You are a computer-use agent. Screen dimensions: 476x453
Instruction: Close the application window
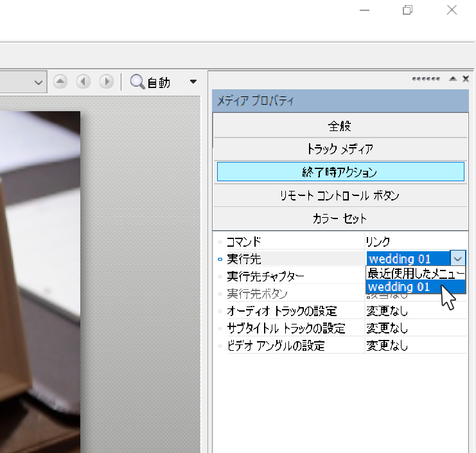coord(452,10)
